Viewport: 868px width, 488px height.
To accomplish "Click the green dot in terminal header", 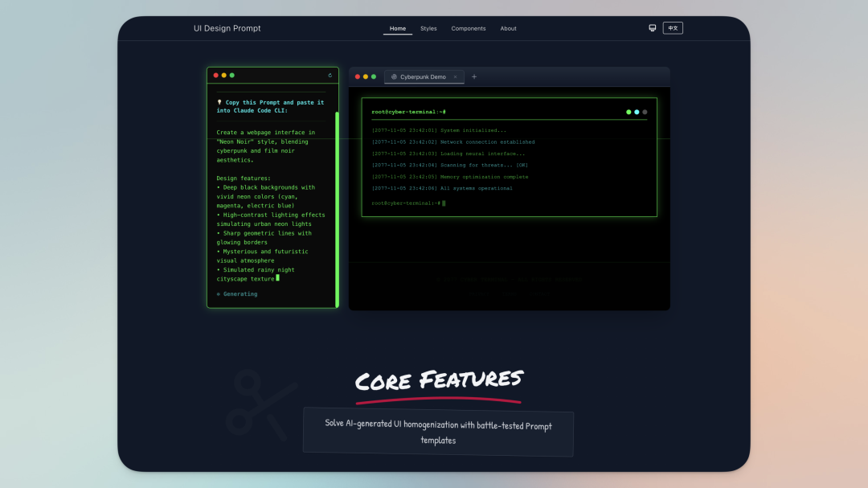I will tap(628, 112).
